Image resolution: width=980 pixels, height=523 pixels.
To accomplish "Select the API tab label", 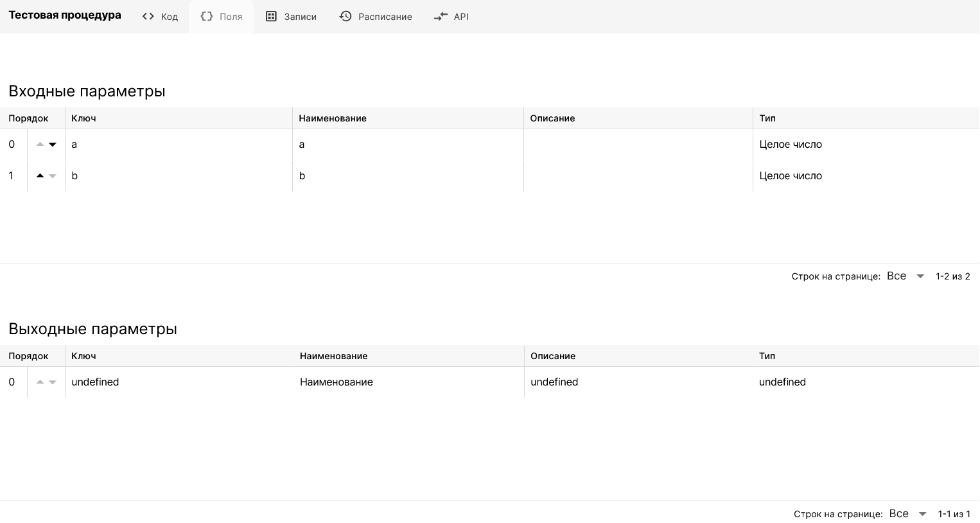I will coord(461,17).
